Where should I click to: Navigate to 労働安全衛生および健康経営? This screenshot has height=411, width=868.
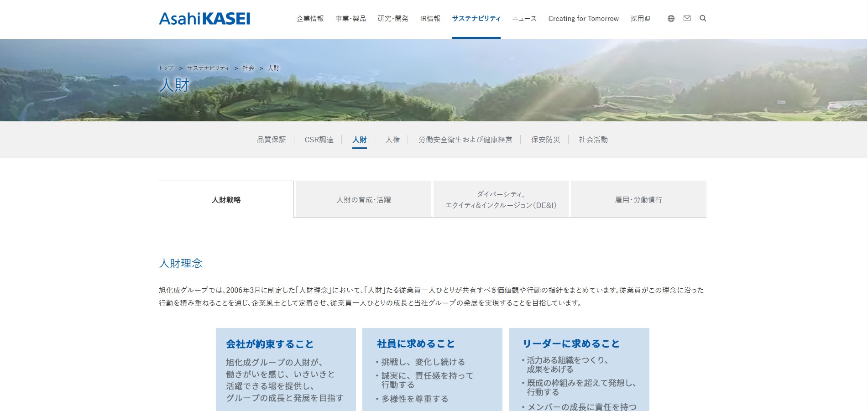465,140
